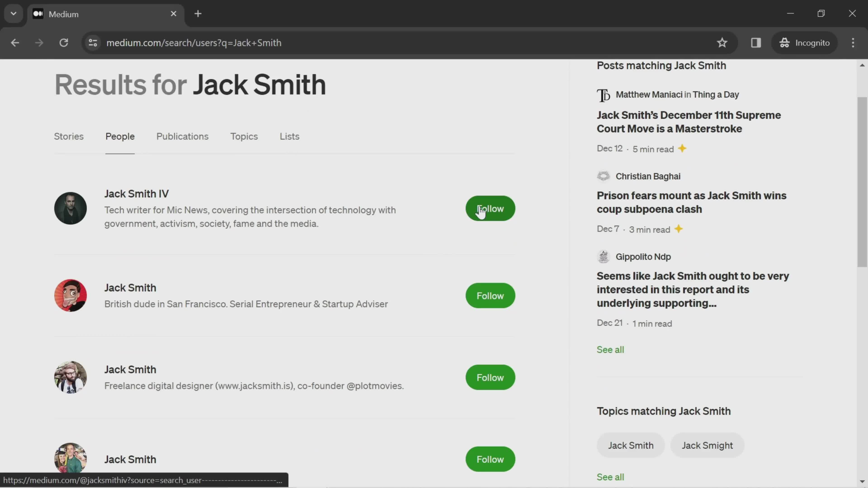The image size is (868, 488).
Task: Open Seems like Jack Smith ought post
Action: coord(693,290)
